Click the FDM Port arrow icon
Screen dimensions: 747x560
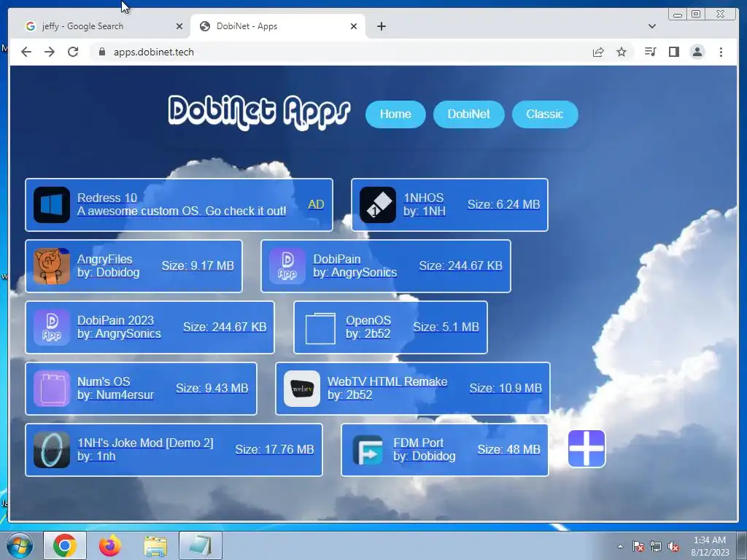click(368, 449)
